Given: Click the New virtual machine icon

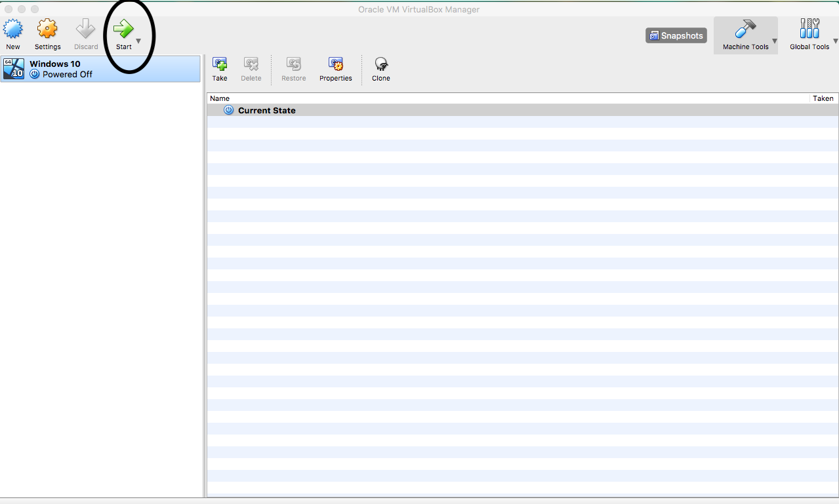Looking at the screenshot, I should pyautogui.click(x=13, y=29).
